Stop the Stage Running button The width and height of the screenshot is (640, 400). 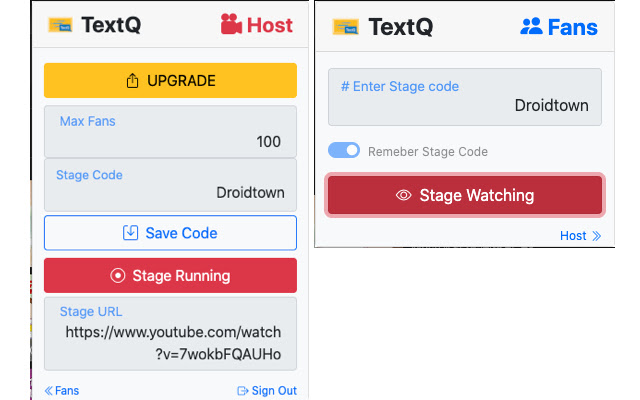[170, 275]
